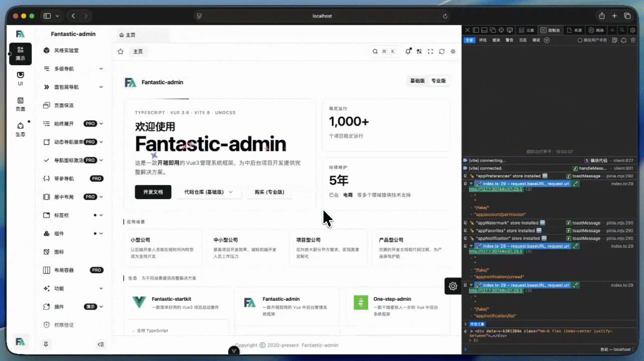
Task: Collapse the sidebar with the bottom collapse icon
Action: (101, 344)
